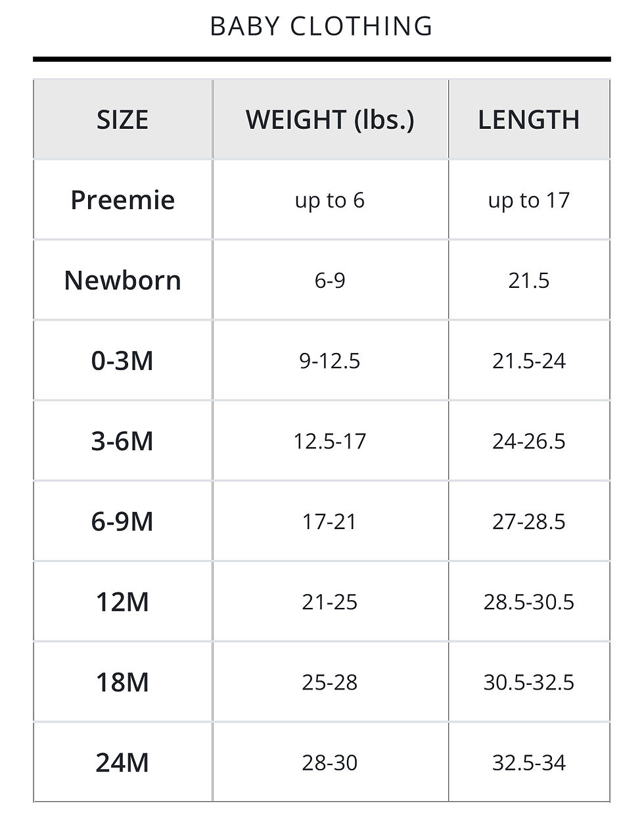This screenshot has width=644, height=817.
Task: Select the Newborn size row label
Action: [x=122, y=281]
